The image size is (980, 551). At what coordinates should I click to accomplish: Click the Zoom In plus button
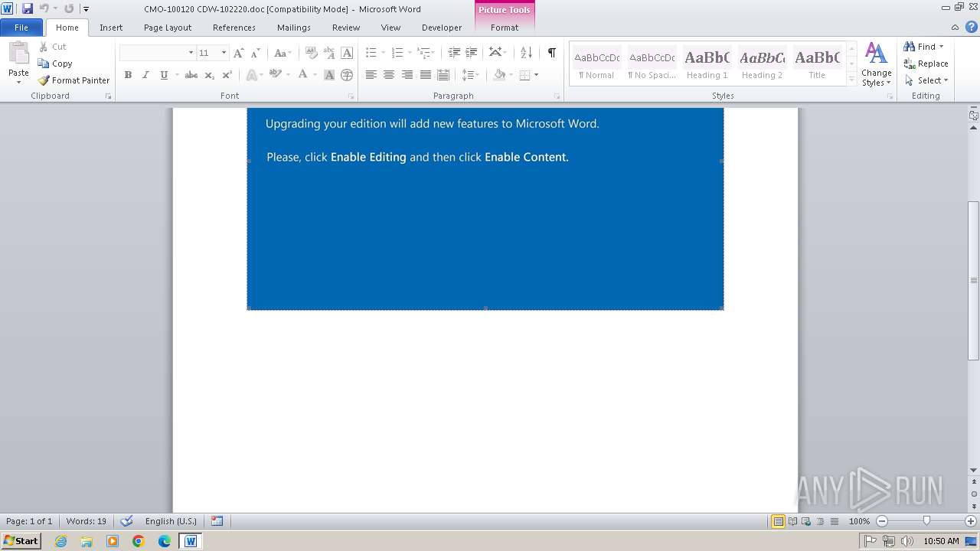coord(971,521)
